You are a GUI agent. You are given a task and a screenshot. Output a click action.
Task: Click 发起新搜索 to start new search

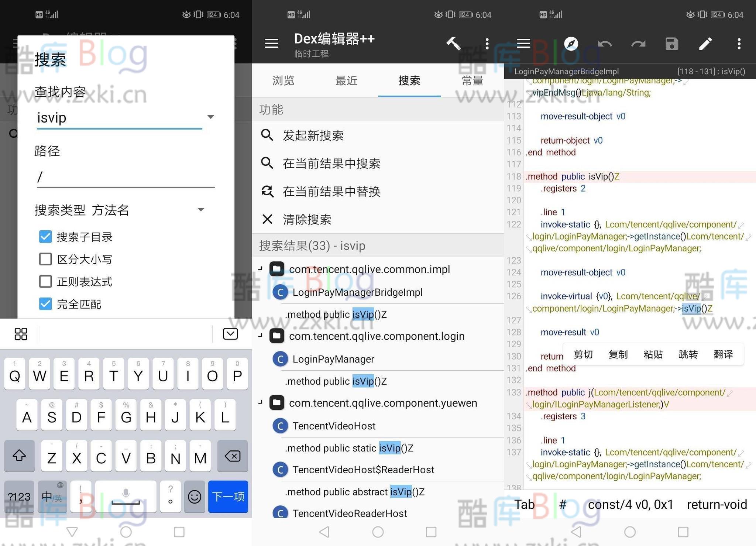pyautogui.click(x=313, y=135)
